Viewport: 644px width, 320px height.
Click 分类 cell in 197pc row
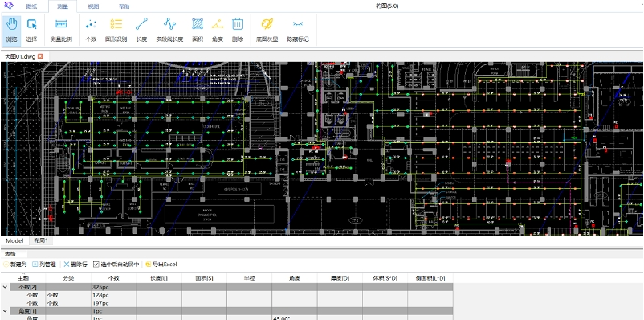click(x=68, y=303)
